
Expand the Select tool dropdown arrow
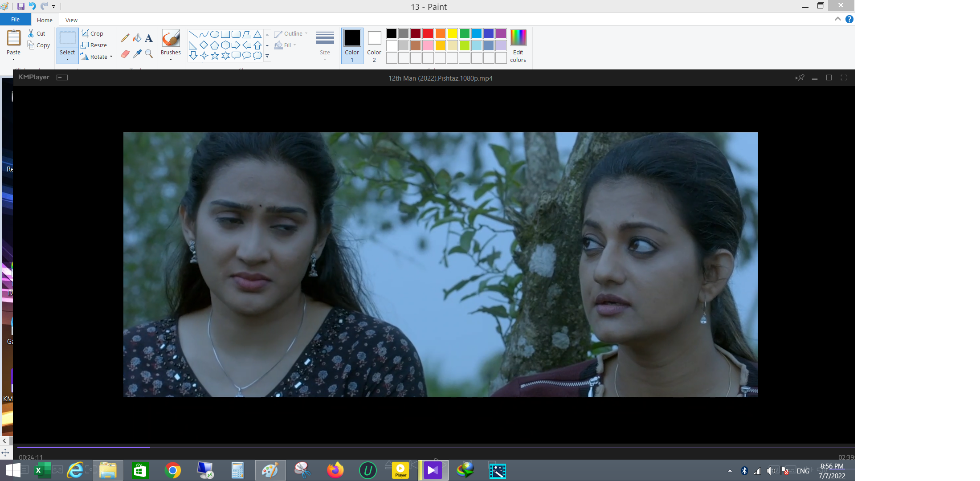tap(67, 59)
